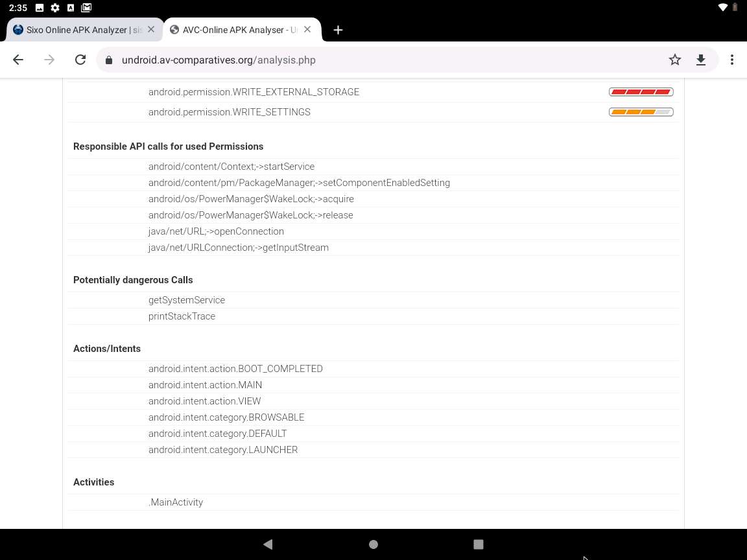Screen dimensions: 747x560
Task: Select the AVC-Online APK Analyser tab
Action: click(233, 30)
